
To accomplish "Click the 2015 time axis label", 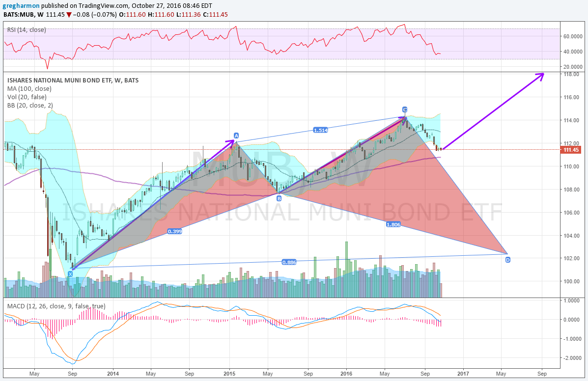I will click(x=229, y=374).
